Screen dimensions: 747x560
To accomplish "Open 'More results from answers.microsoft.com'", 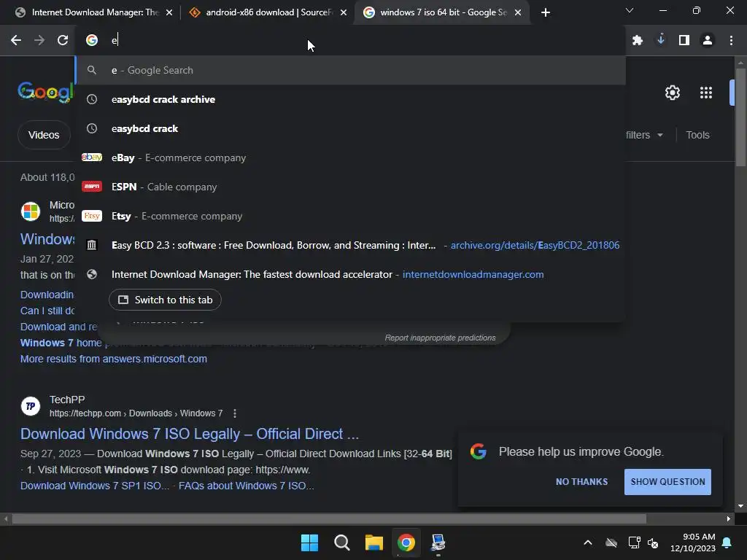I will (x=113, y=359).
